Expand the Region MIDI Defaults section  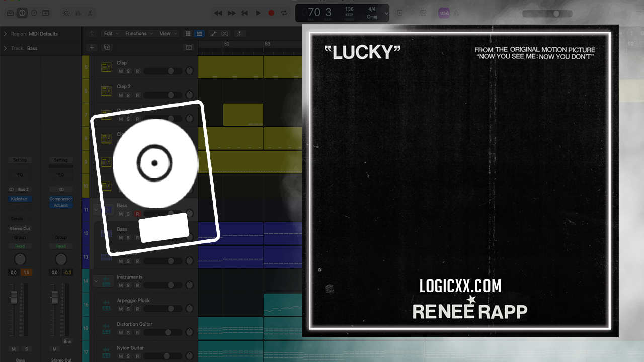pyautogui.click(x=5, y=34)
